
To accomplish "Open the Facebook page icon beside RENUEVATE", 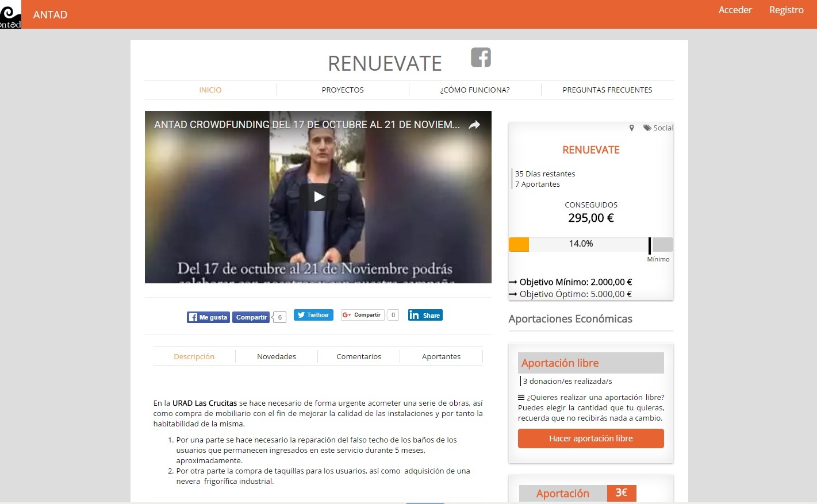I will click(481, 57).
